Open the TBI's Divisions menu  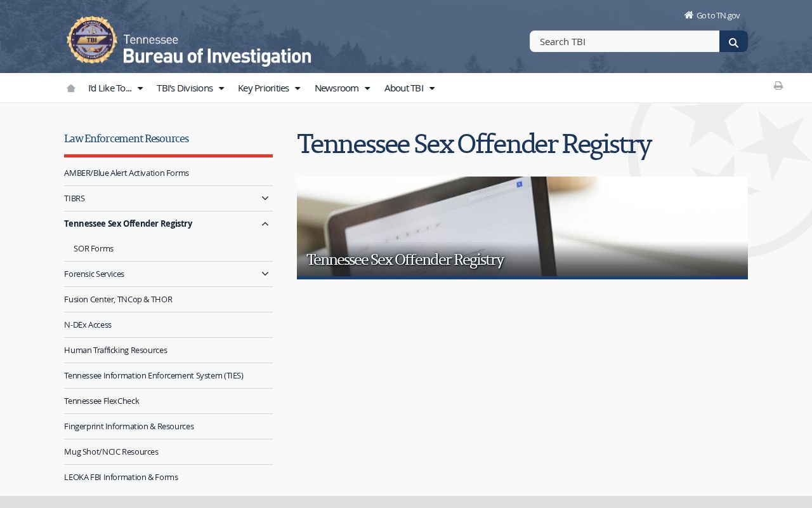(x=190, y=88)
